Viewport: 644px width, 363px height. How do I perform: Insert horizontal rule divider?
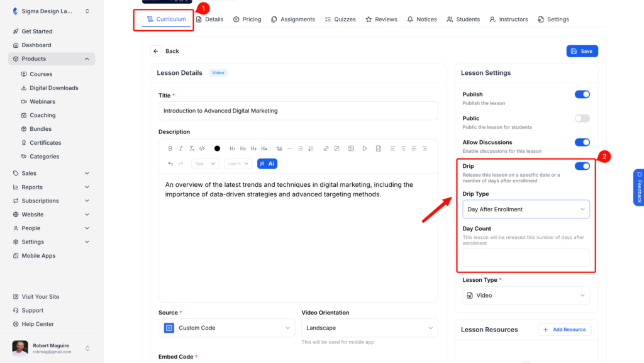(290, 148)
